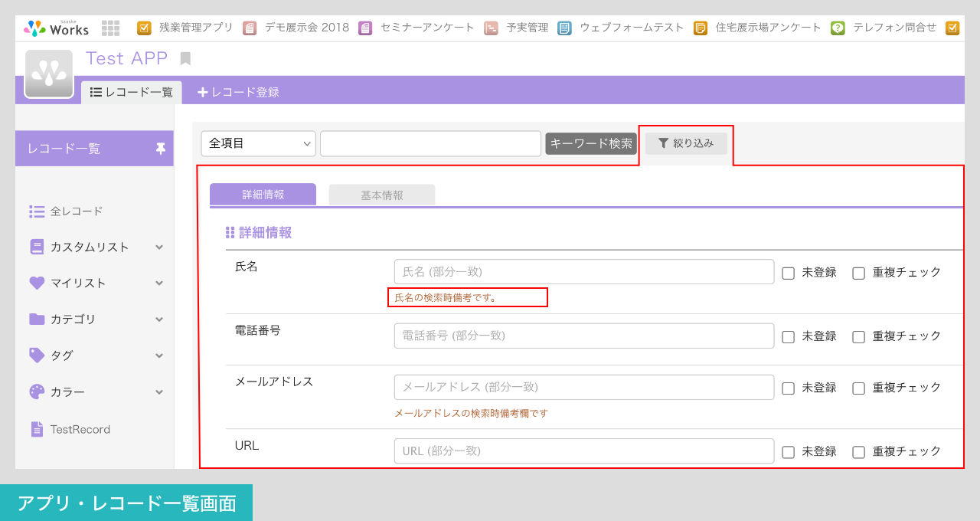The width and height of the screenshot is (980, 521).
Task: Check 未登録 for URL row
Action: click(789, 452)
